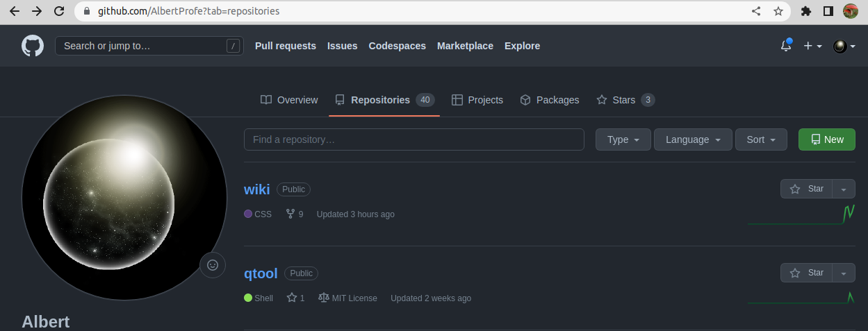
Task: Expand the Type filter dropdown
Action: [x=623, y=139]
